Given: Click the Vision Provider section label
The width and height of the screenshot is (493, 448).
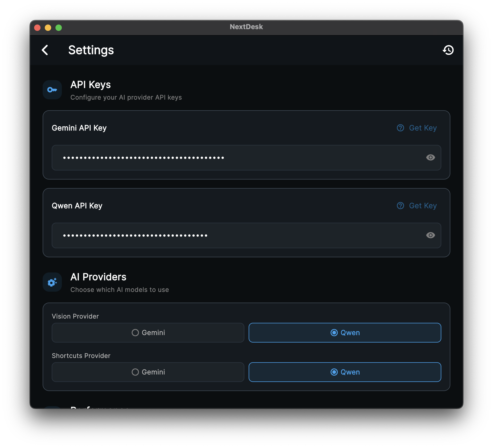Looking at the screenshot, I should pyautogui.click(x=75, y=316).
